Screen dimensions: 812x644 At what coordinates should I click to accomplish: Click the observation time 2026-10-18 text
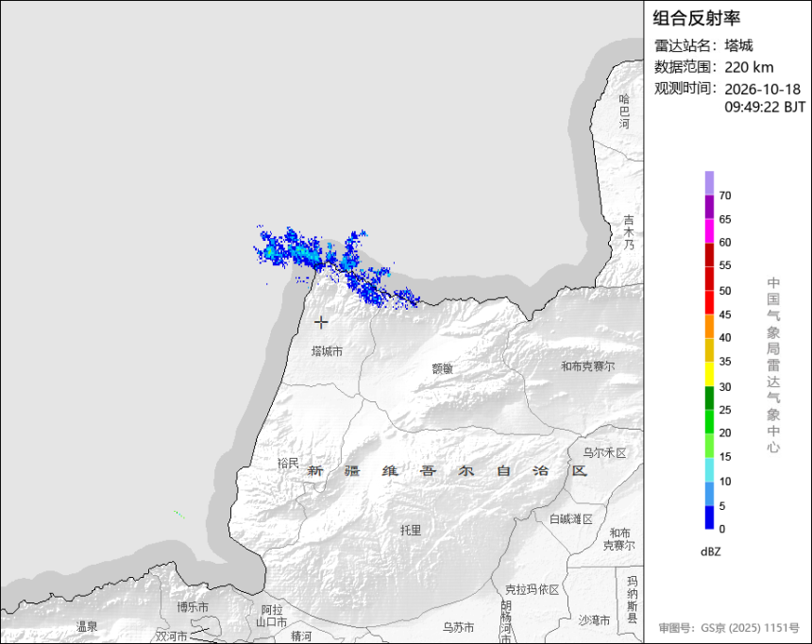point(762,89)
